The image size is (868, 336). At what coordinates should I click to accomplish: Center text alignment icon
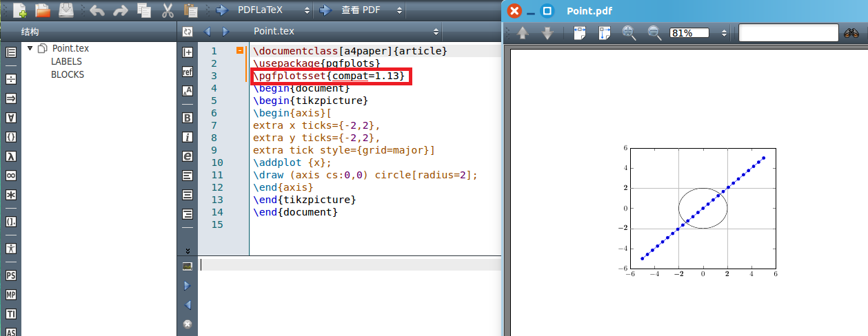(187, 195)
